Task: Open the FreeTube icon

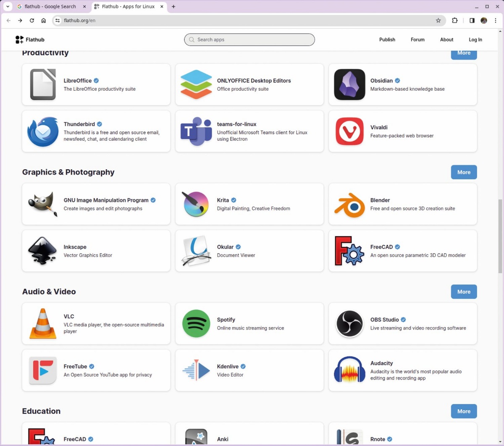Action: click(43, 370)
